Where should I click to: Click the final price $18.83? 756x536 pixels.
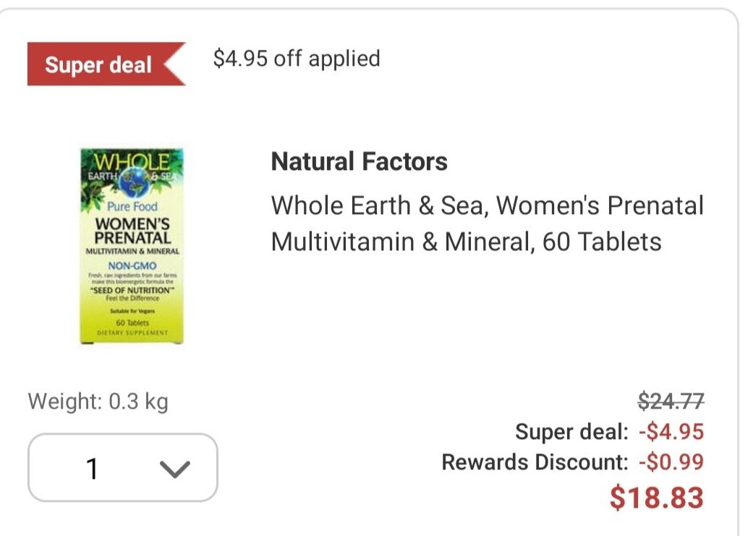(x=656, y=498)
